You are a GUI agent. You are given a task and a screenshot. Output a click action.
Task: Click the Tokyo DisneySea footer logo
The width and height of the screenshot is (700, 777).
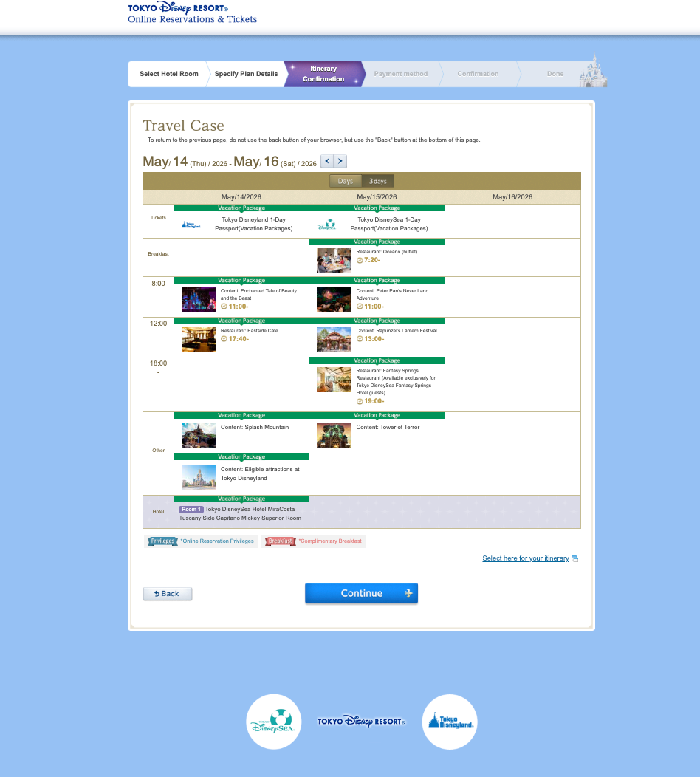click(273, 722)
